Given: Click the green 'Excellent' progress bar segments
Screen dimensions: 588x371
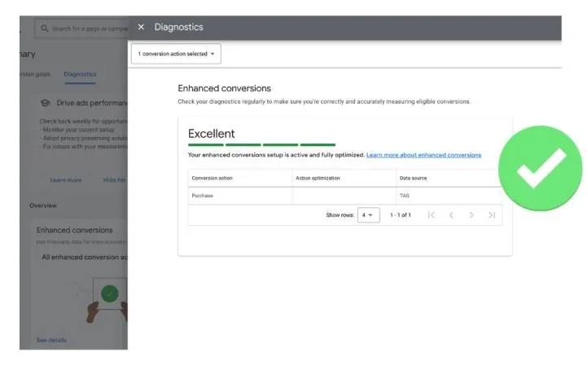Looking at the screenshot, I should pos(261,144).
